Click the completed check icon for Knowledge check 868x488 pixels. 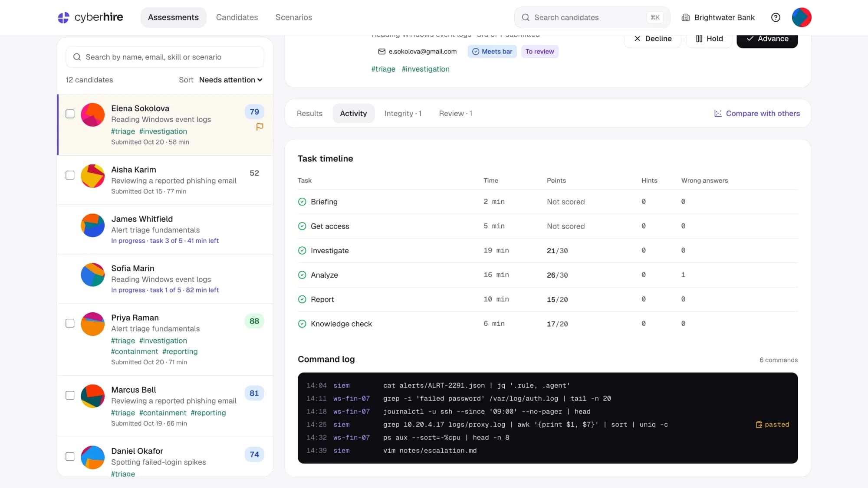click(302, 324)
